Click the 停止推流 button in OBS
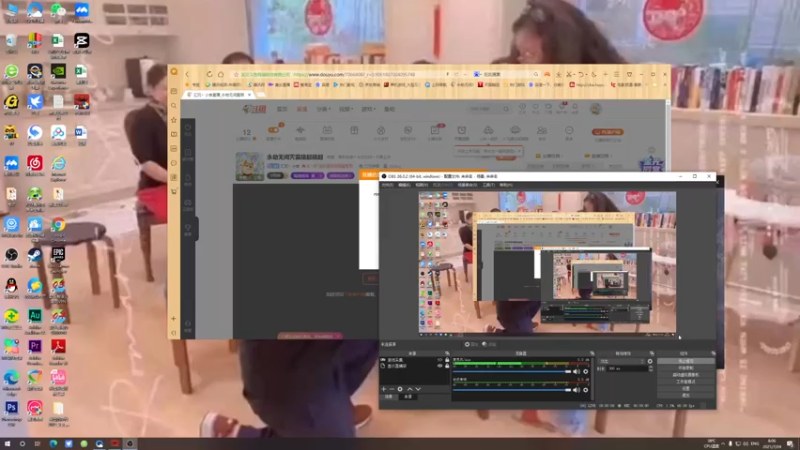The image size is (800, 450). click(x=686, y=361)
